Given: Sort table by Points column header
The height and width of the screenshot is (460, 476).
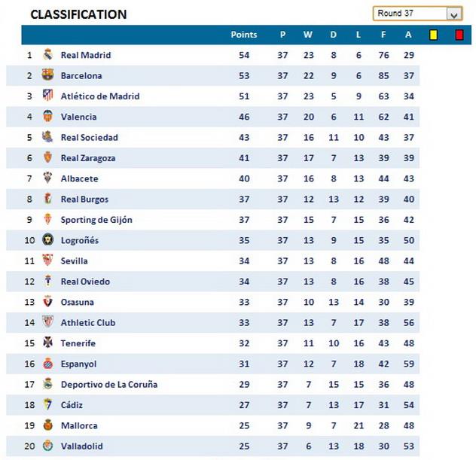Looking at the screenshot, I should pyautogui.click(x=243, y=35).
